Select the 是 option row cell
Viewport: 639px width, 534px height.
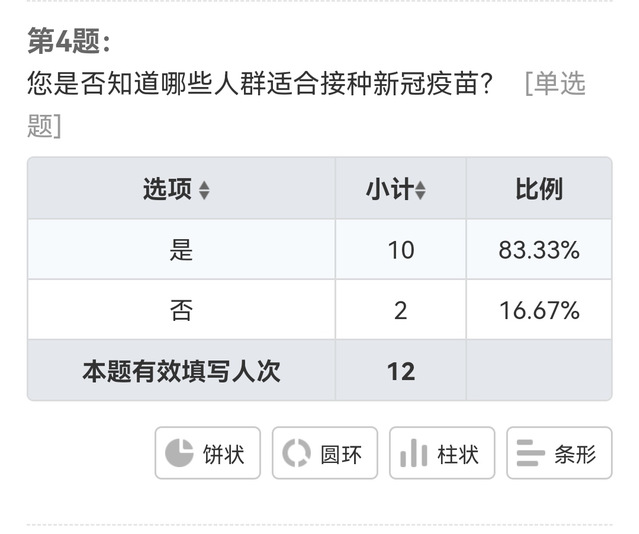point(181,249)
